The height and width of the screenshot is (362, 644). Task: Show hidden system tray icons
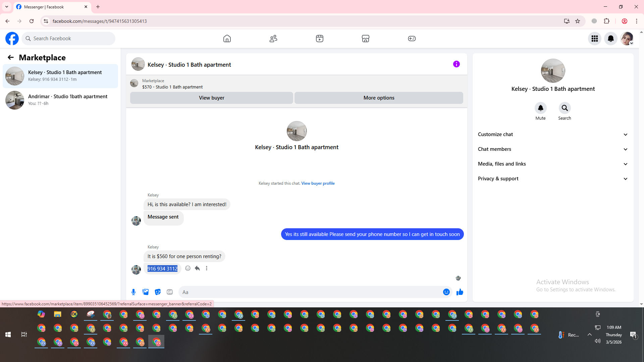(x=589, y=335)
